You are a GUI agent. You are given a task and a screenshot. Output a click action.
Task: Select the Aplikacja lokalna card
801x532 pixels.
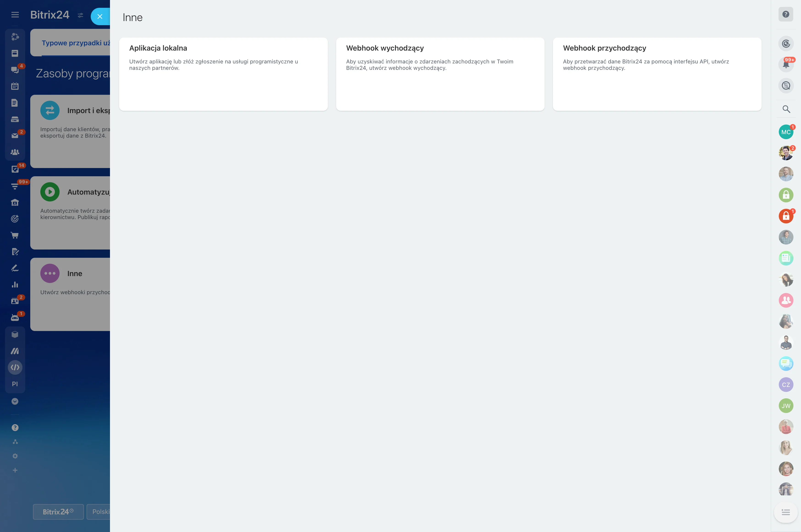click(x=223, y=74)
